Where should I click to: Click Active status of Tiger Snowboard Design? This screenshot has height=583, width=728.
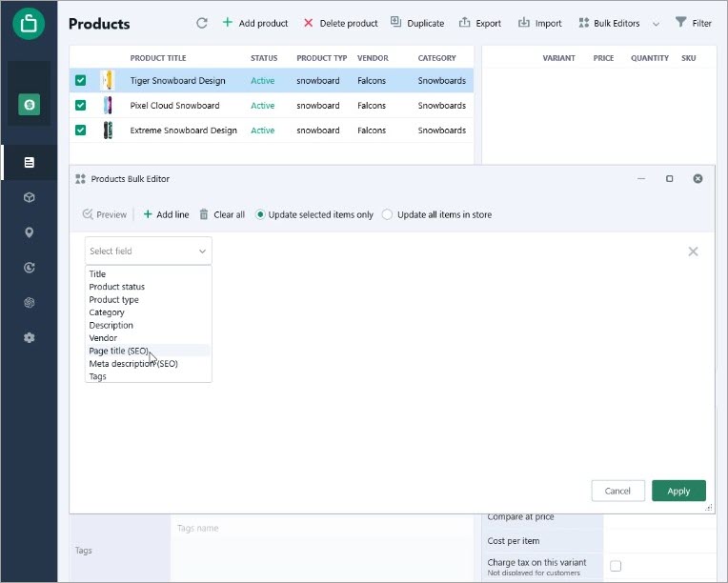point(262,80)
